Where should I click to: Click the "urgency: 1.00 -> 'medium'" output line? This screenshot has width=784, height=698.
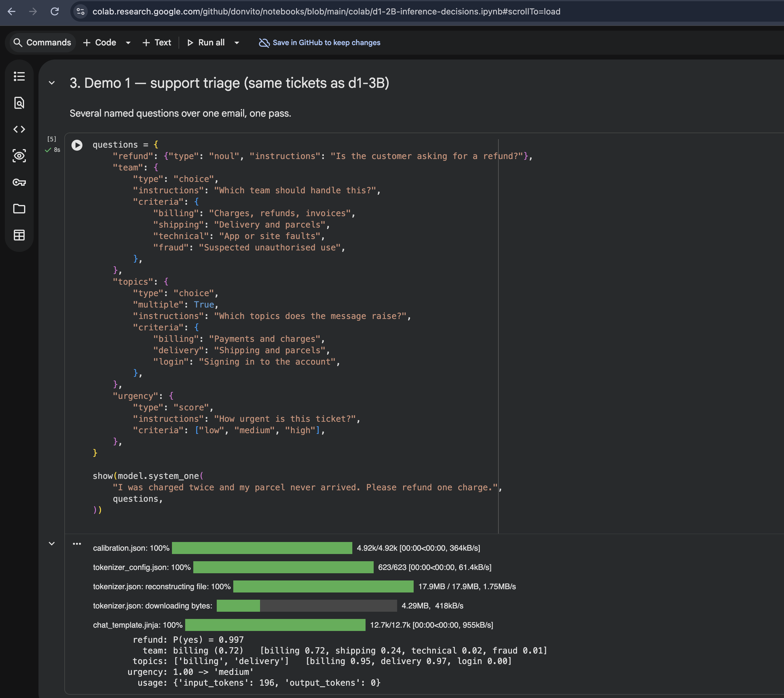coord(191,672)
